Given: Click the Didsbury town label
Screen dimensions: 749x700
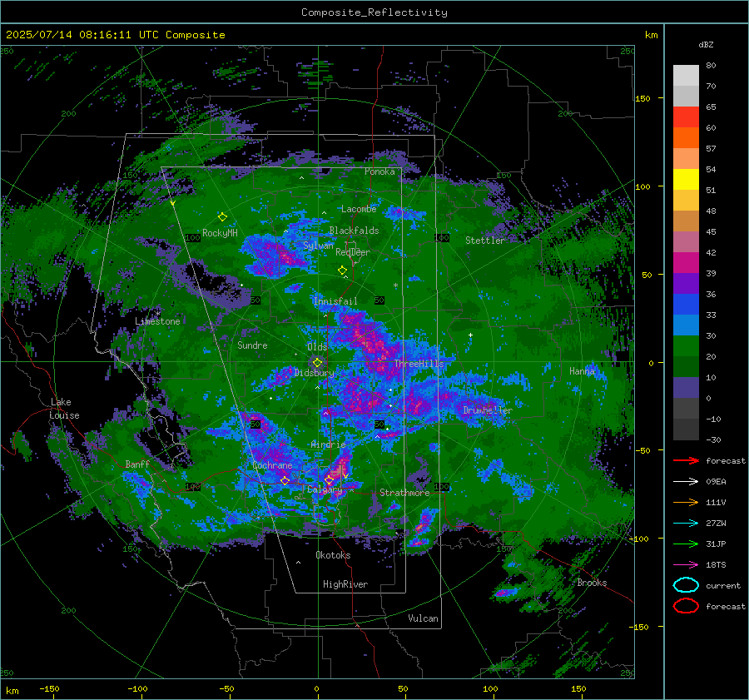Looking at the screenshot, I should (x=314, y=373).
